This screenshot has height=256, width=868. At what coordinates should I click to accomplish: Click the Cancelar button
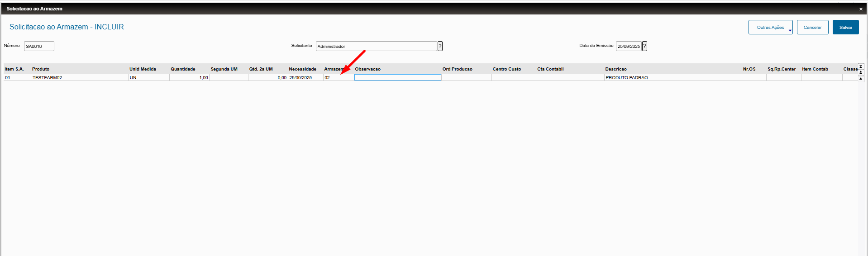[812, 27]
